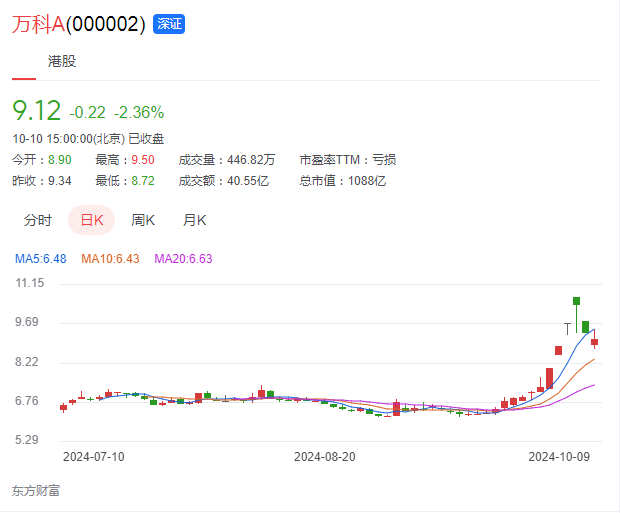
Task: Click the change percentage -2.36%
Action: (139, 113)
